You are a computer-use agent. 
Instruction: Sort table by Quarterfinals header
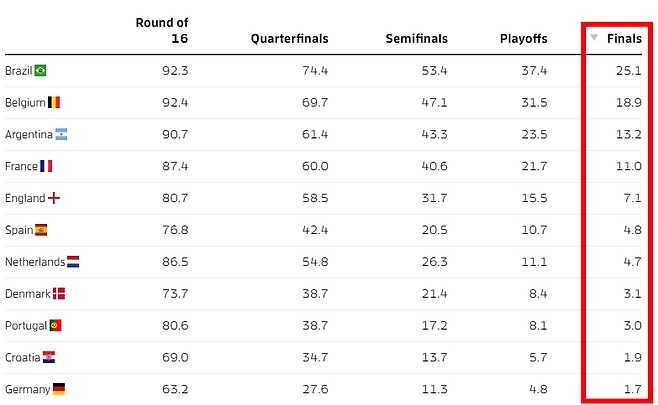(289, 39)
